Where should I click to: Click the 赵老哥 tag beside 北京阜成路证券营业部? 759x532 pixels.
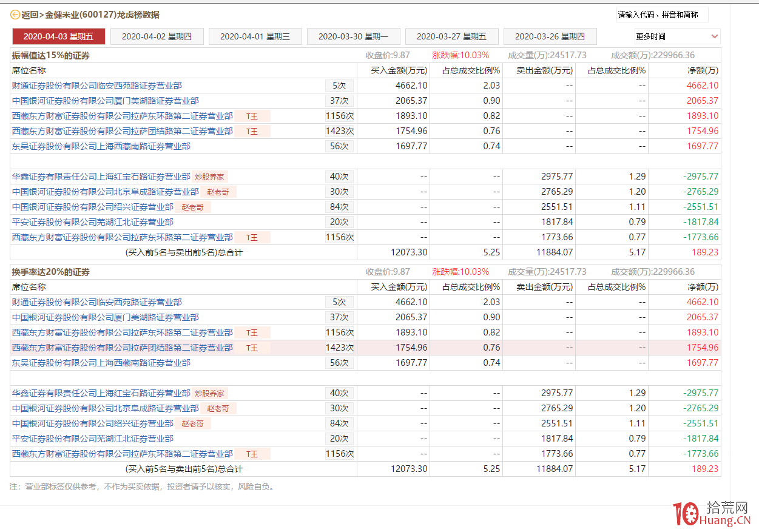217,191
